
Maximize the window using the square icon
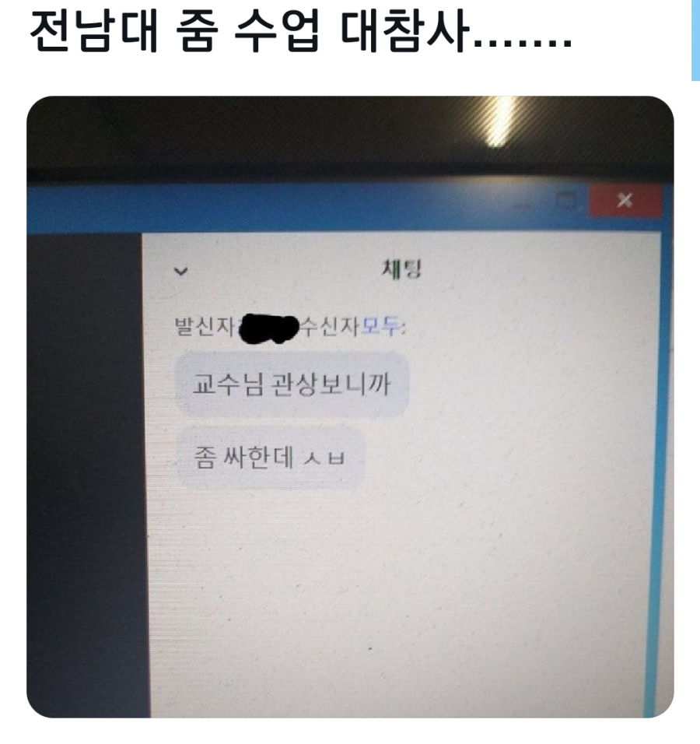pos(565,201)
